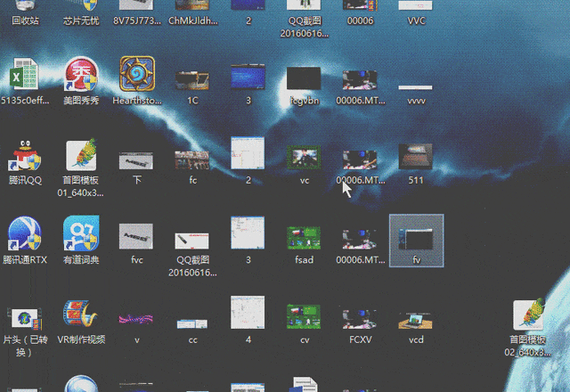The height and width of the screenshot is (392, 570).
Task: Select the fcgvbn black thumbnail file
Action: point(305,86)
